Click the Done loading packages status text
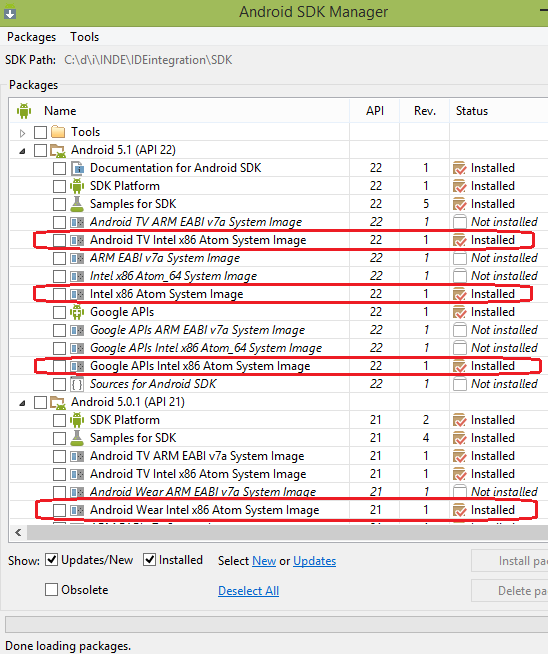The height and width of the screenshot is (654, 548). 68,646
